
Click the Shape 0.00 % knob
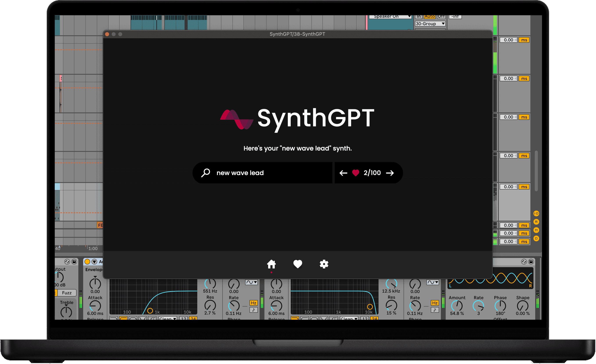[522, 305]
